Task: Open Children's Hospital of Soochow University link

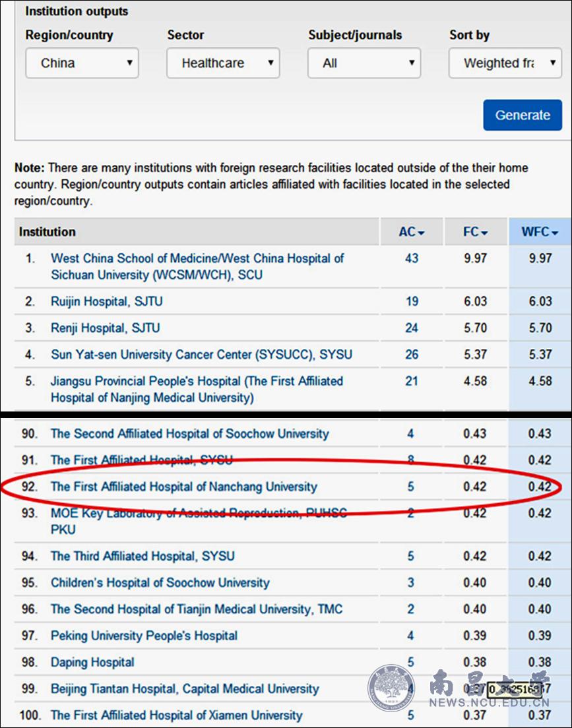Action: (160, 583)
